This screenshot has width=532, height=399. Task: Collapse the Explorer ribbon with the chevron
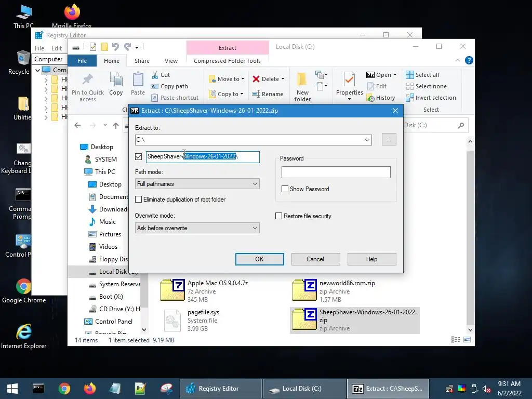[x=458, y=60]
